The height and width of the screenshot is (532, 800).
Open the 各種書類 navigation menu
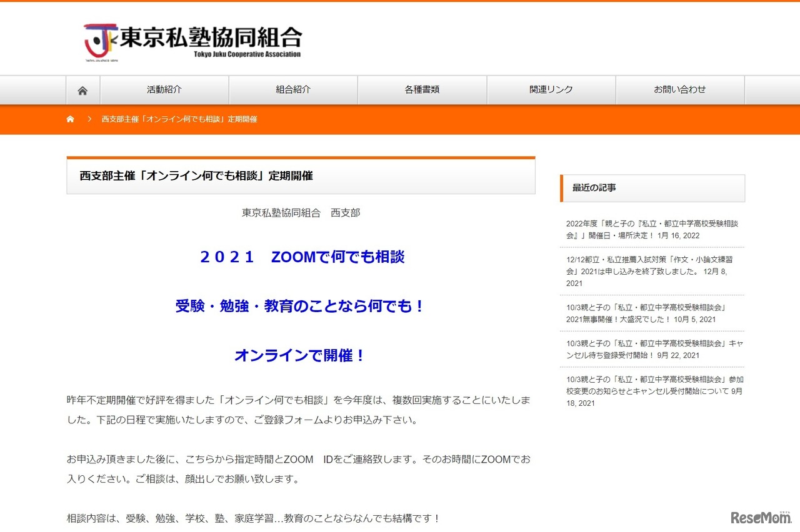click(x=422, y=89)
